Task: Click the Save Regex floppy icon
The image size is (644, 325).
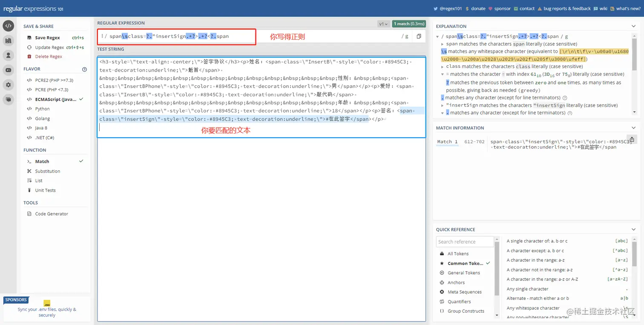Action: [x=29, y=38]
